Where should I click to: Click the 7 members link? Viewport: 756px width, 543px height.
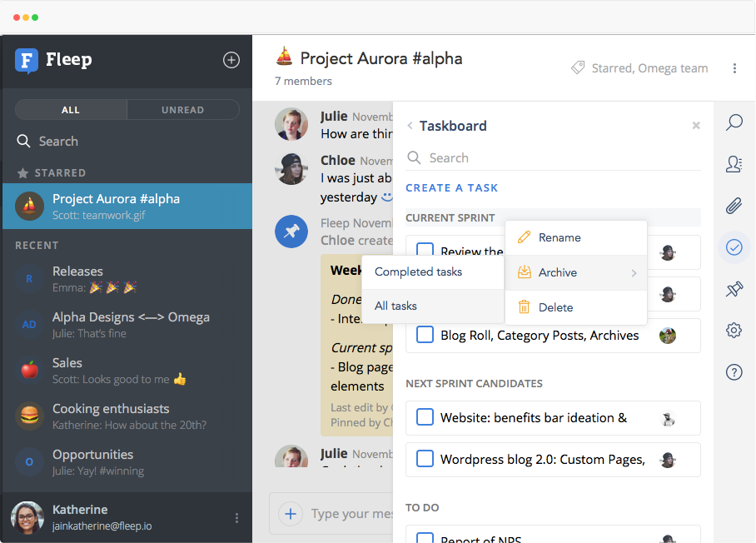point(303,81)
